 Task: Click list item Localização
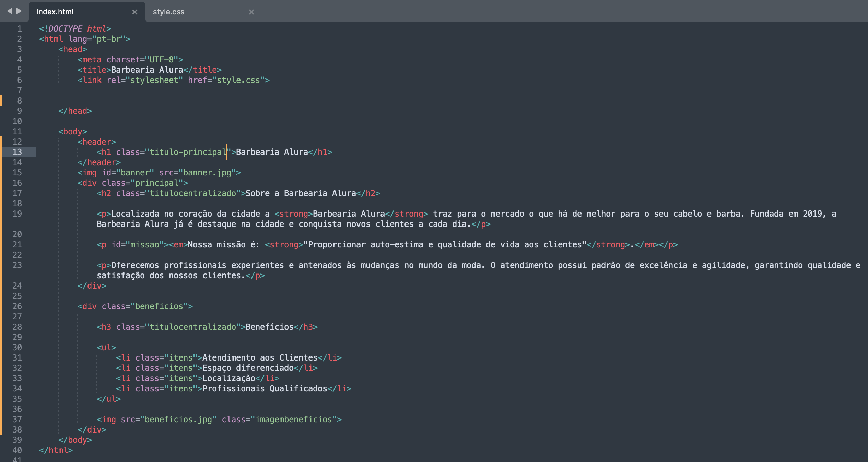click(229, 378)
